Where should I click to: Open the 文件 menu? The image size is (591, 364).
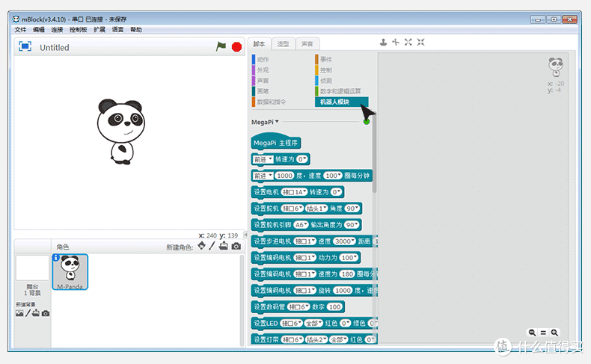click(x=20, y=30)
